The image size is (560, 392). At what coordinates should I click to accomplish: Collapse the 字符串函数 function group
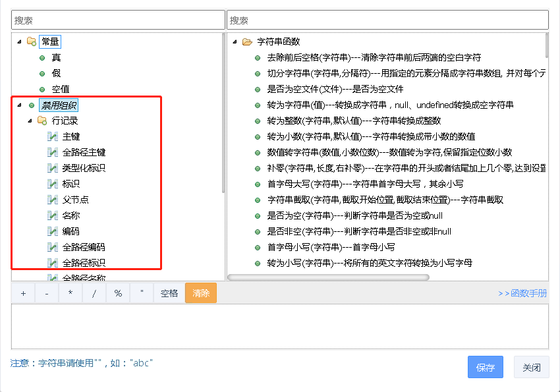[235, 42]
